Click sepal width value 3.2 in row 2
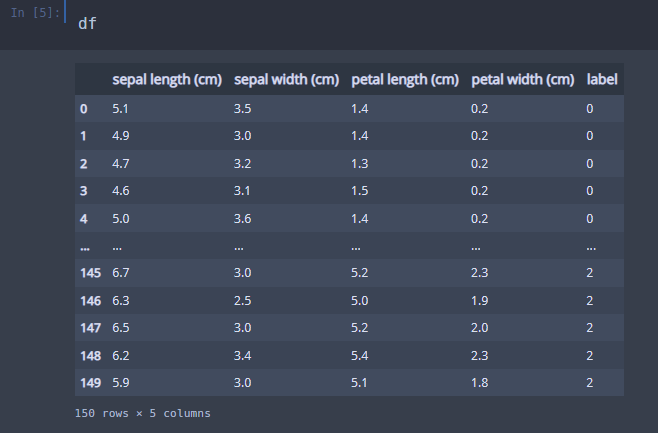Screen dimensions: 658x433 [x=242, y=164]
